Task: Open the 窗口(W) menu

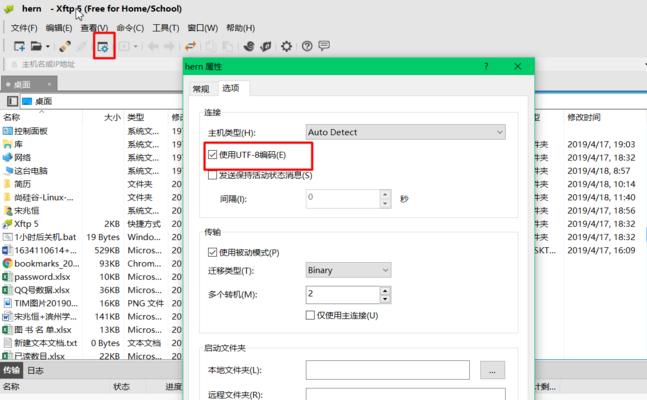Action: tap(203, 28)
